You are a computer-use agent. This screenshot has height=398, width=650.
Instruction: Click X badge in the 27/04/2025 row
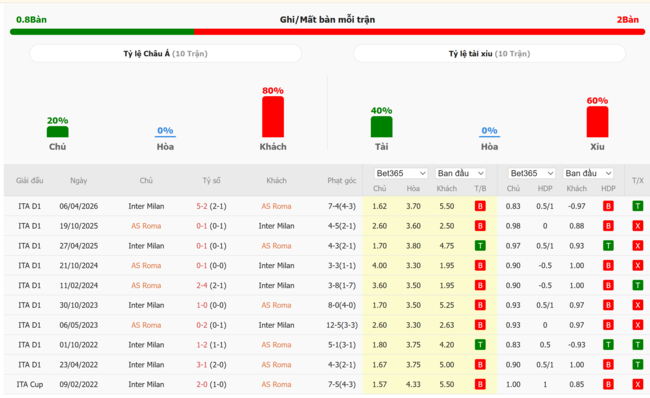click(638, 246)
